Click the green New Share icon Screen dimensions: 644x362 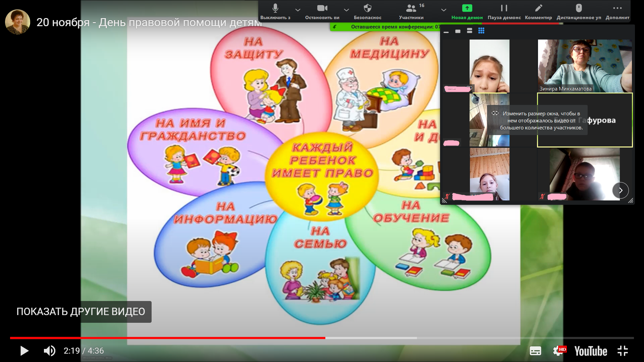[467, 8]
